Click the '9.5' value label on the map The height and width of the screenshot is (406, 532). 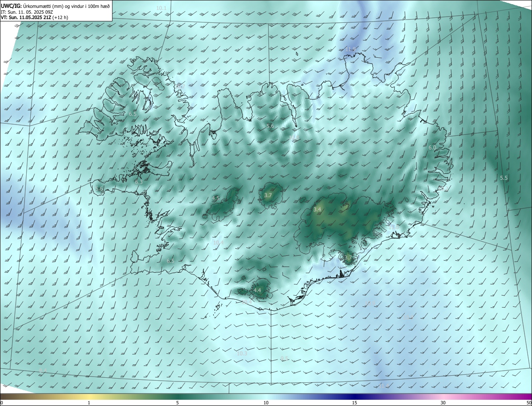point(284,359)
